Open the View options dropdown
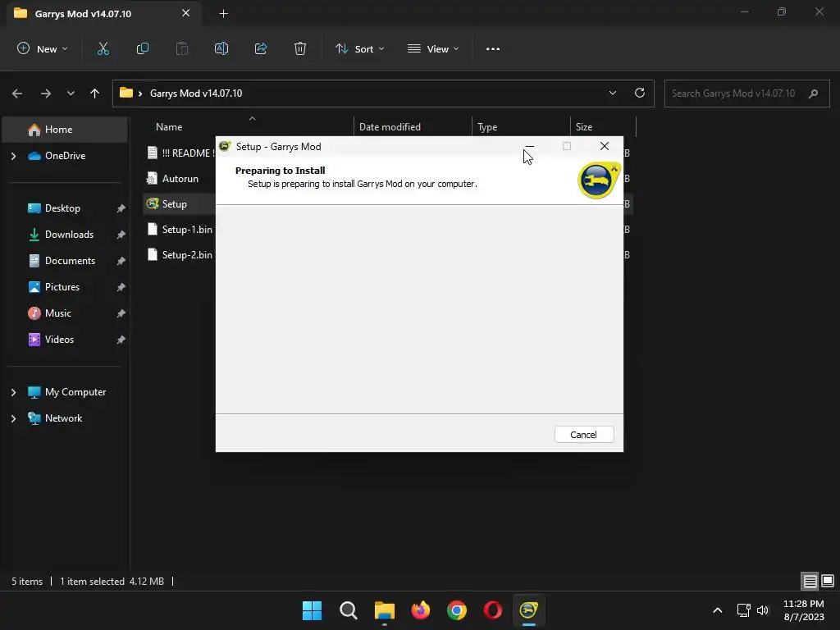 click(x=433, y=48)
